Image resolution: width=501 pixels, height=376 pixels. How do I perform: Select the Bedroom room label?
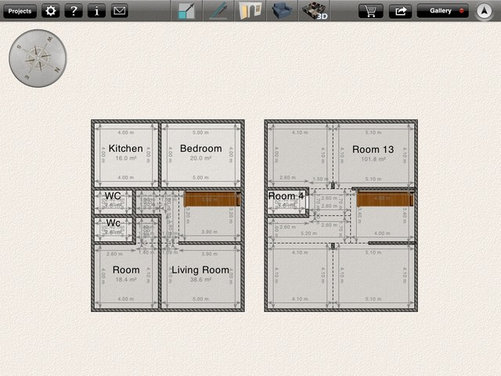[201, 148]
